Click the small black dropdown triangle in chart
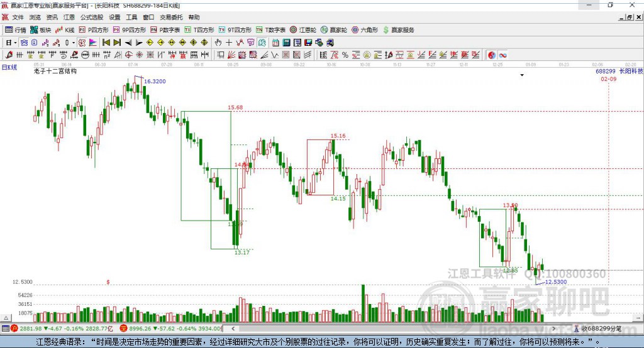The image size is (644, 348). 522,75
